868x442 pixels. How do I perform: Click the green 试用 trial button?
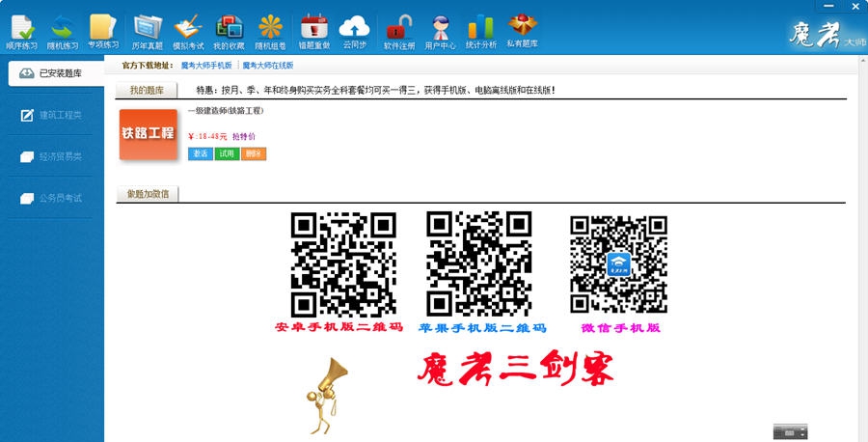click(x=227, y=154)
